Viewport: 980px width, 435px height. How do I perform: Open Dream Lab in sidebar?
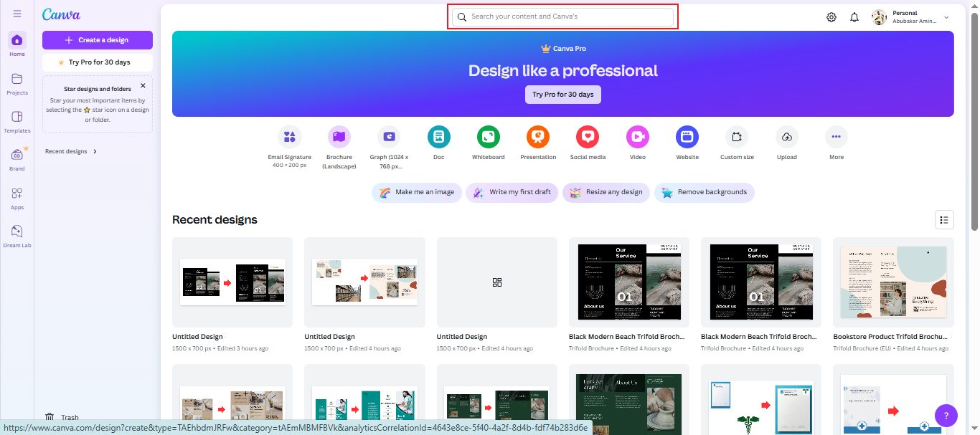[x=17, y=236]
